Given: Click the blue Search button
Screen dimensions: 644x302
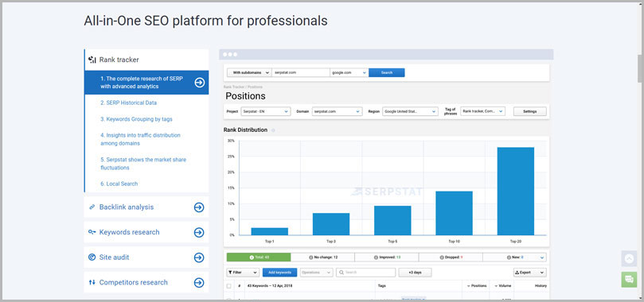Looking at the screenshot, I should pyautogui.click(x=387, y=72).
